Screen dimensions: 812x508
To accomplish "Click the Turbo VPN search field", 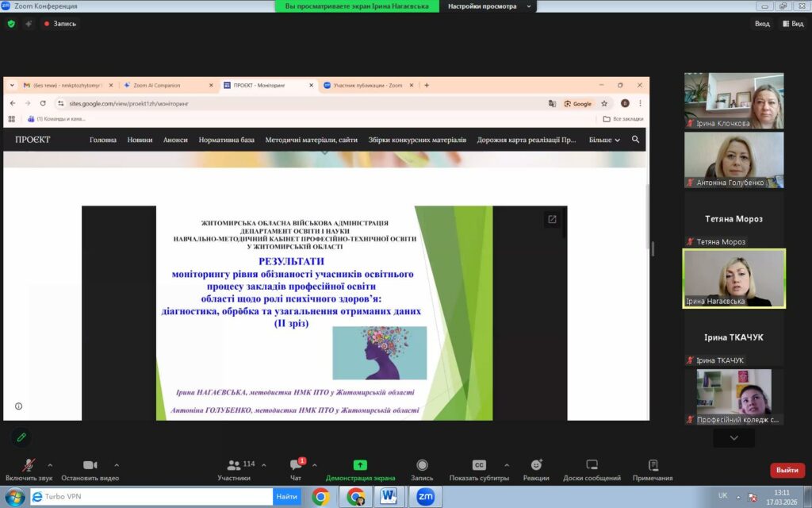I will (x=151, y=497).
